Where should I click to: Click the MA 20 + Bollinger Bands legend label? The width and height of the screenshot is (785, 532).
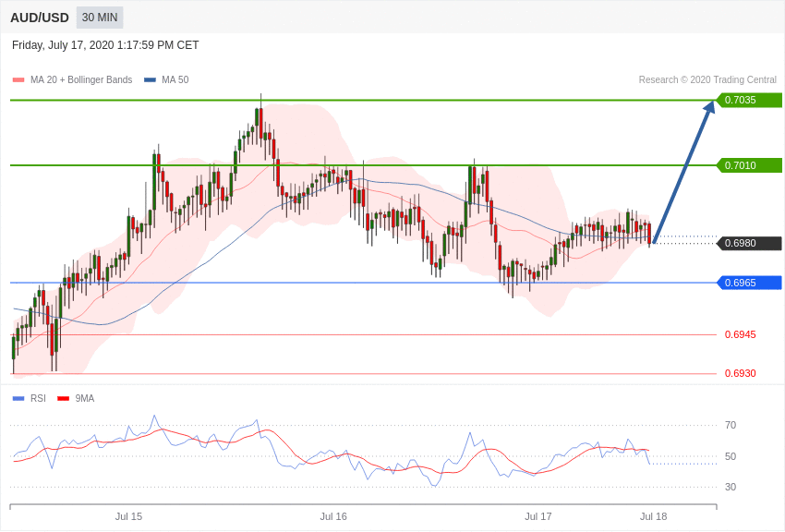click(81, 80)
